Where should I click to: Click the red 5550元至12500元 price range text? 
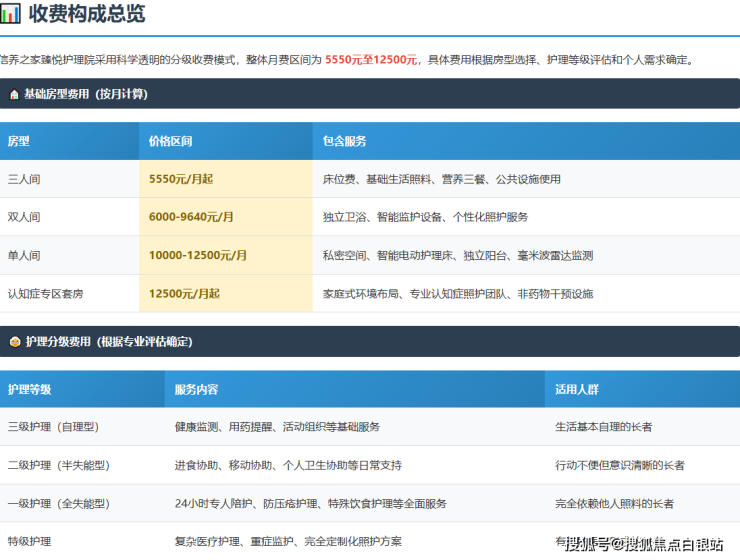click(x=371, y=60)
